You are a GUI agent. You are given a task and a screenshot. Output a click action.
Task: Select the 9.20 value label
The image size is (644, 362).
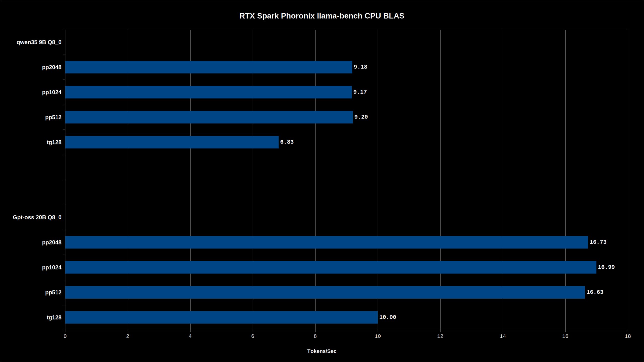tap(361, 117)
